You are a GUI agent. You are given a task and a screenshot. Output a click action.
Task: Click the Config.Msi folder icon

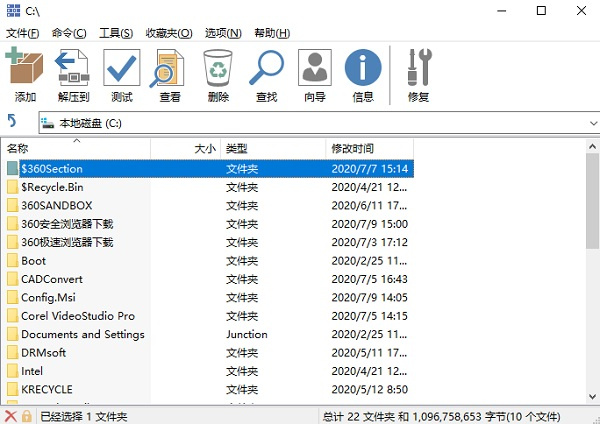coord(12,297)
